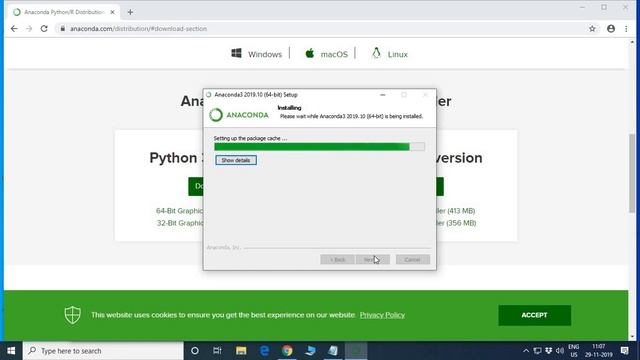Open the taskbar clock and date
The width and height of the screenshot is (640, 360).
(x=598, y=351)
